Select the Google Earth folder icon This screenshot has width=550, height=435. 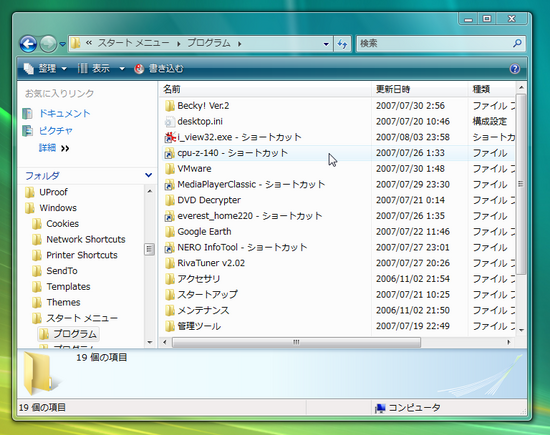(170, 232)
